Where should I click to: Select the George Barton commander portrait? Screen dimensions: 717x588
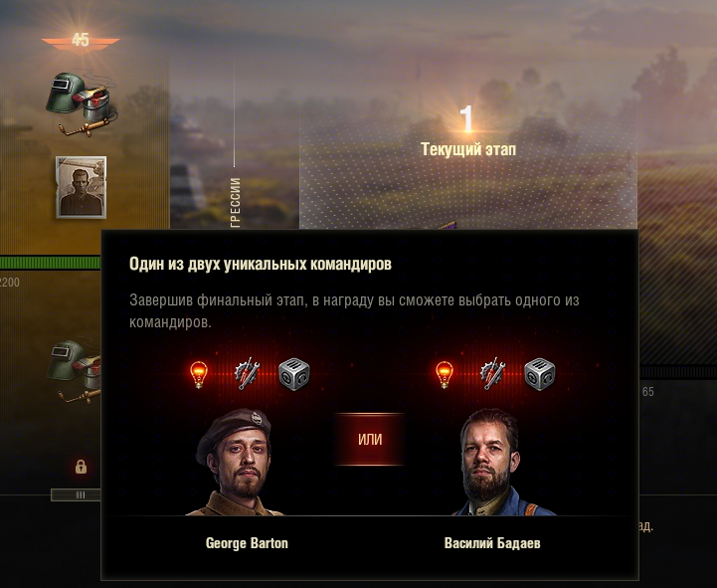pos(236,463)
